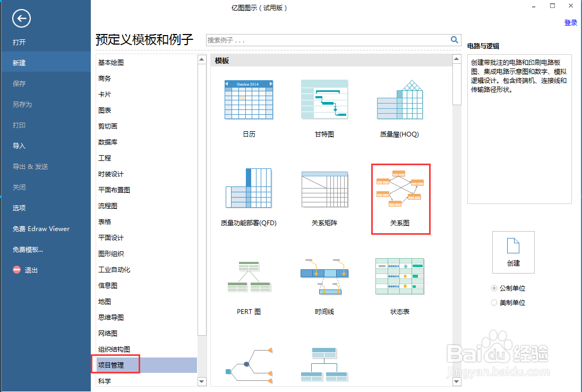Select the 美制单位 US units radio
582x392 pixels.
tap(494, 303)
